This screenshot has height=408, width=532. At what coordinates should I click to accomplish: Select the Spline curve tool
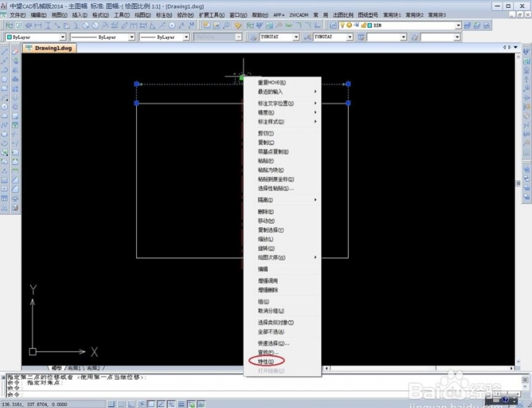(x=4, y=125)
